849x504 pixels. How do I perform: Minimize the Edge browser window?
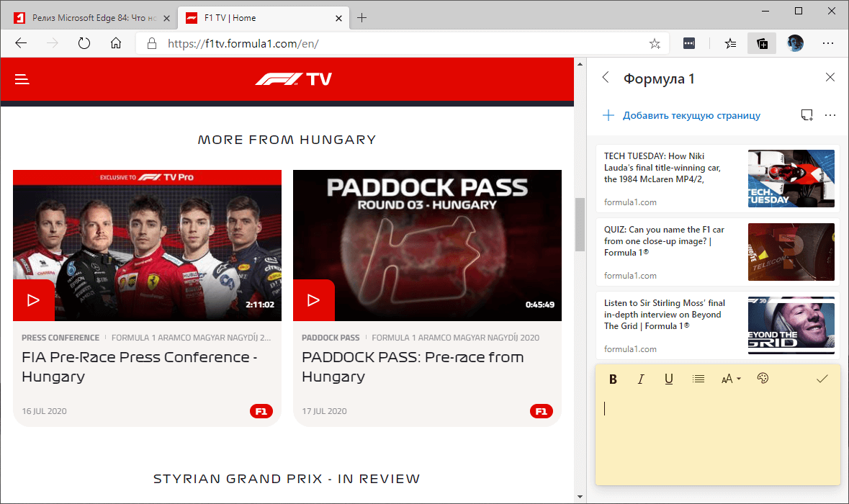(x=765, y=11)
